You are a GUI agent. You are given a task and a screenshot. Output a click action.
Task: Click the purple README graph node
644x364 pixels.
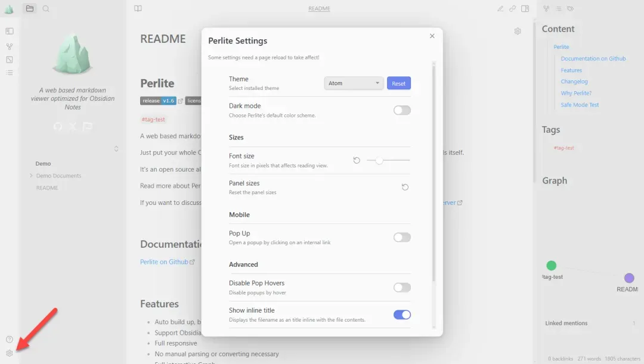pos(629,278)
